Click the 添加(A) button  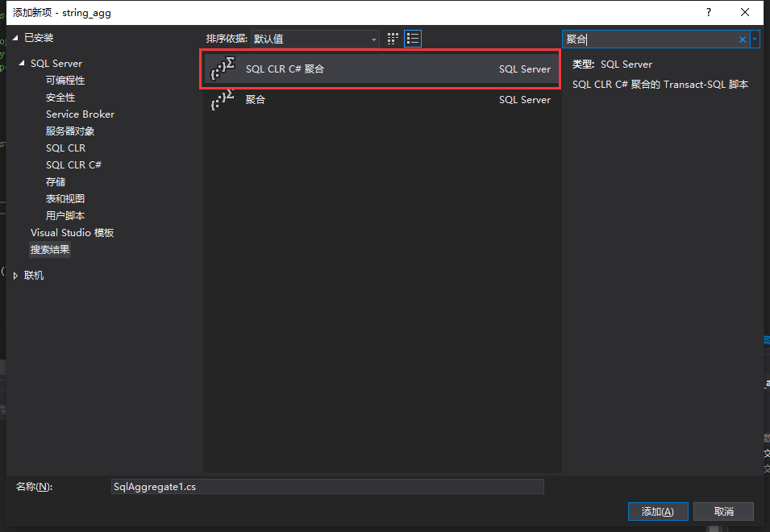pos(658,511)
